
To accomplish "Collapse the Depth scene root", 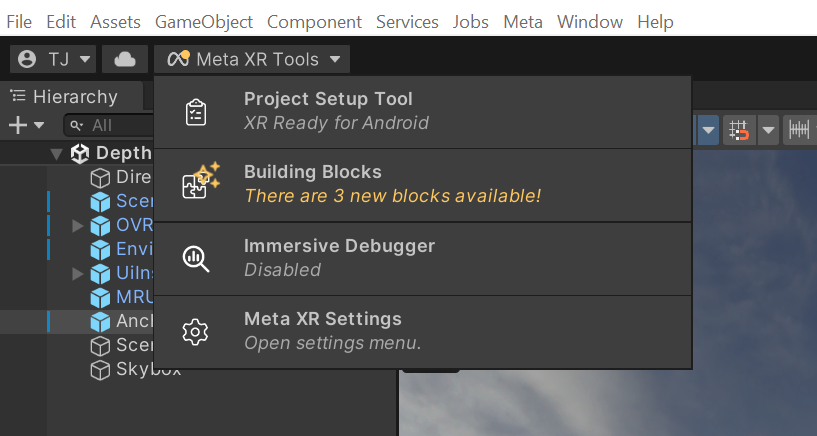I will (56, 153).
